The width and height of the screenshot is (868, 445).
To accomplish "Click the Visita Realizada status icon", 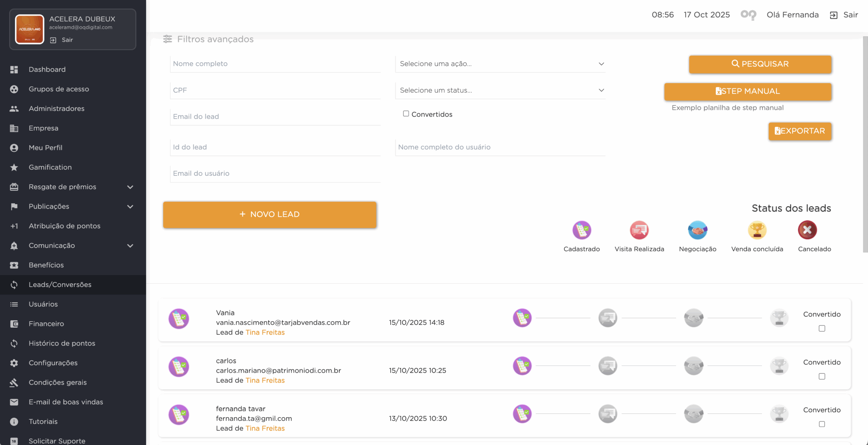I will coord(639,230).
